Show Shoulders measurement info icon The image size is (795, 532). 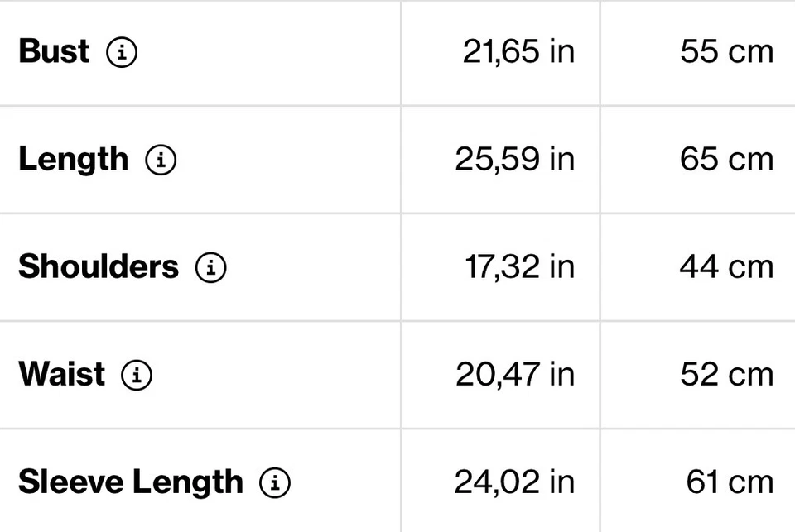coord(211,267)
